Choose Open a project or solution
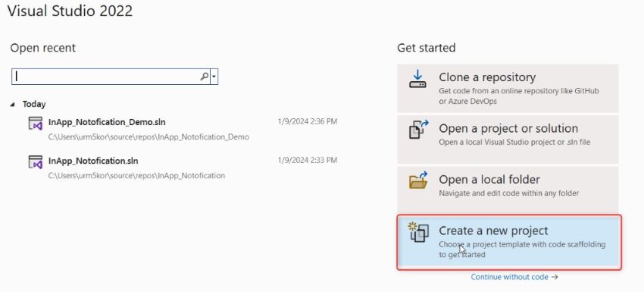644x292 pixels. 508,140
